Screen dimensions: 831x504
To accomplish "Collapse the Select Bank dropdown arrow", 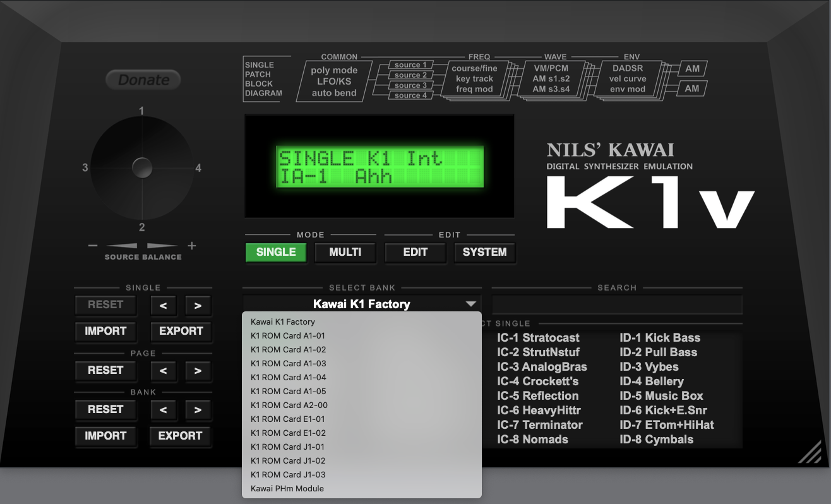I will click(x=470, y=304).
